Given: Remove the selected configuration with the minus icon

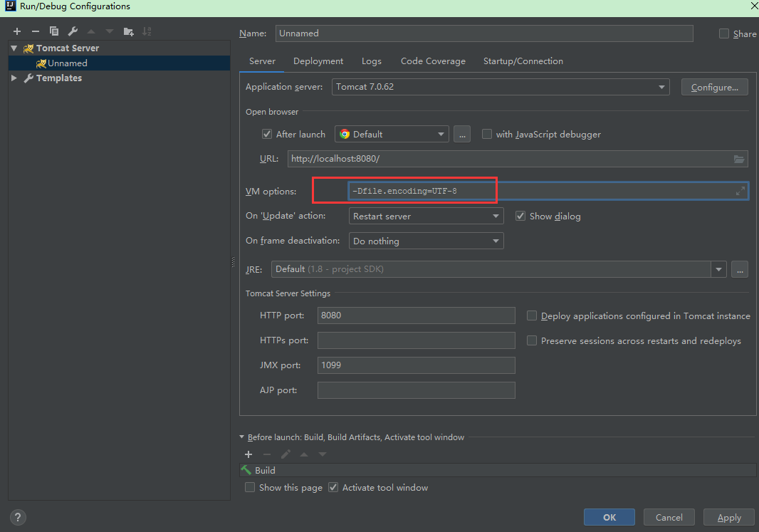Looking at the screenshot, I should (36, 31).
